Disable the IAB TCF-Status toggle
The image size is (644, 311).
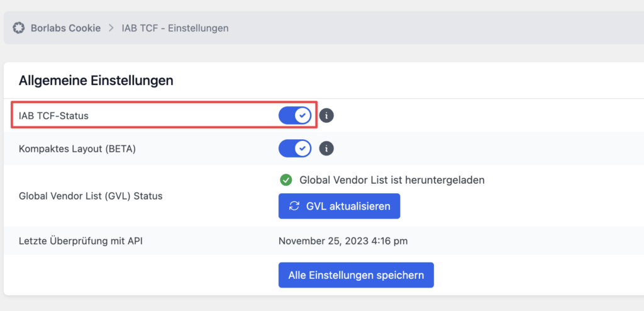pos(295,116)
